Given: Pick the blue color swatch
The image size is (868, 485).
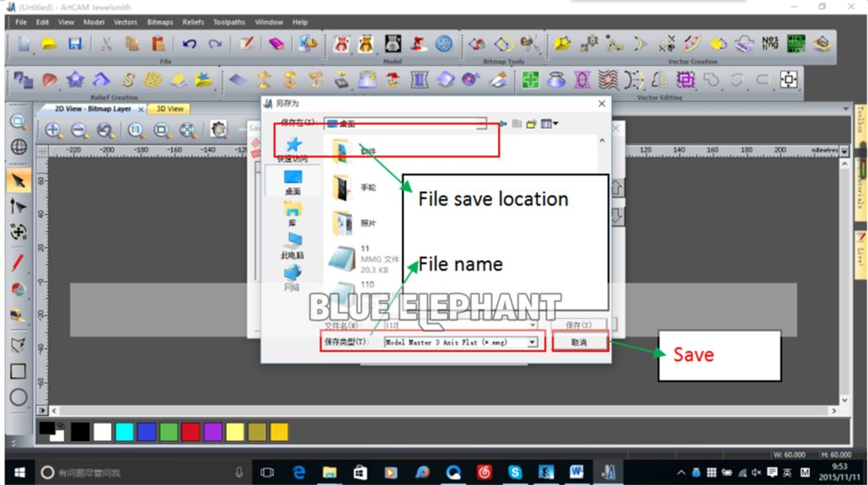Looking at the screenshot, I should [x=146, y=432].
